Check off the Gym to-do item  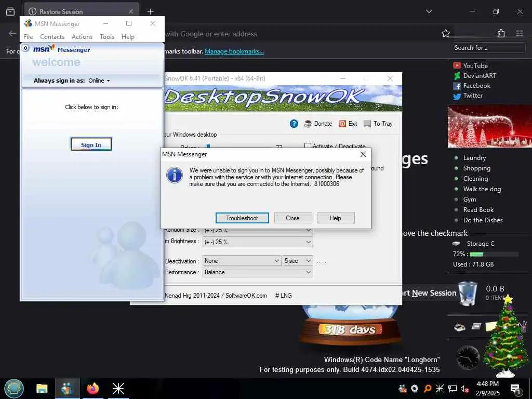click(x=456, y=199)
